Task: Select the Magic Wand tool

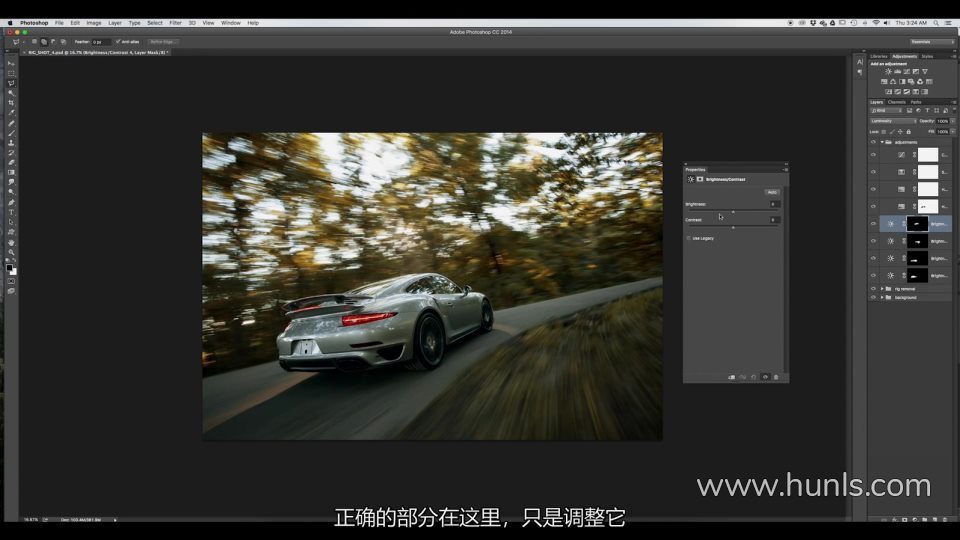Action: (11, 93)
